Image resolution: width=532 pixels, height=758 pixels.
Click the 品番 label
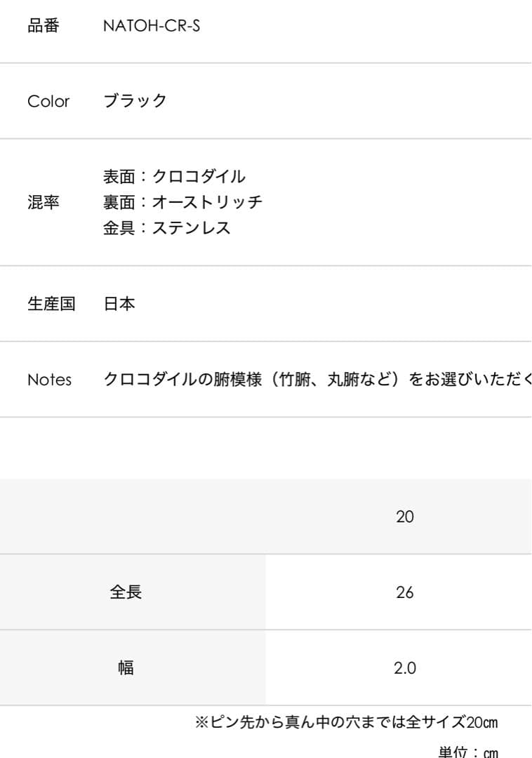coord(44,27)
